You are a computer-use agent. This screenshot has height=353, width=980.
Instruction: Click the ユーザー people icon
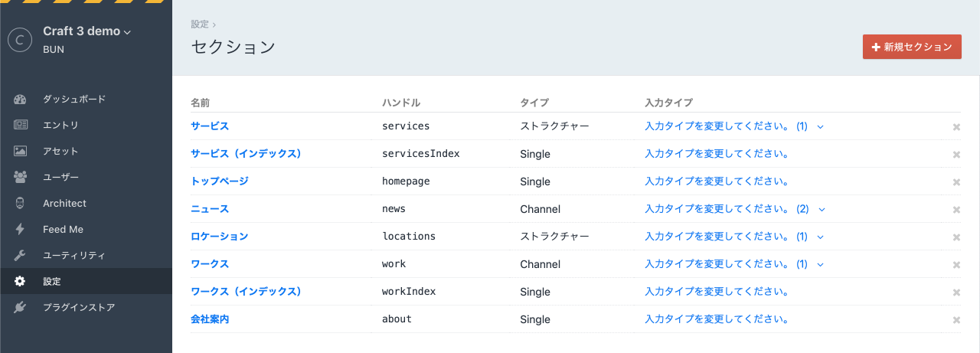(x=21, y=178)
